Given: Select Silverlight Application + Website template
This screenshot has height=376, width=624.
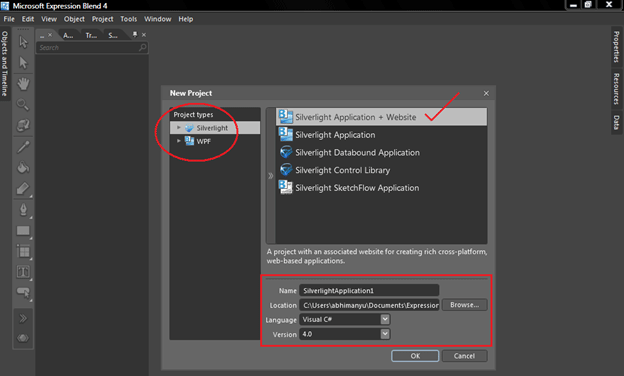Looking at the screenshot, I should tap(381, 117).
